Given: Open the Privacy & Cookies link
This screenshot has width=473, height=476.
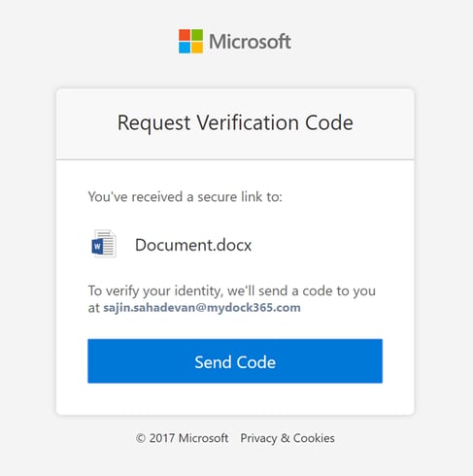Looking at the screenshot, I should click(x=287, y=438).
